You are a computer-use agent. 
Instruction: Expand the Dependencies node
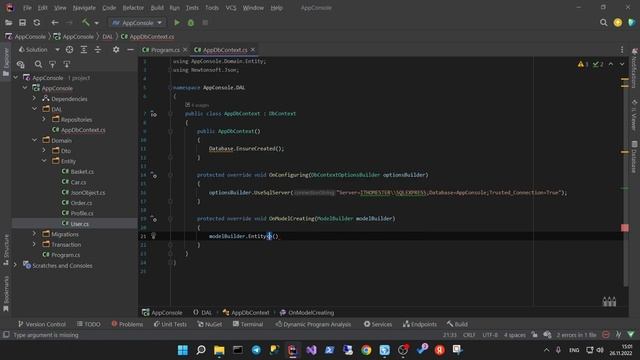click(x=35, y=98)
